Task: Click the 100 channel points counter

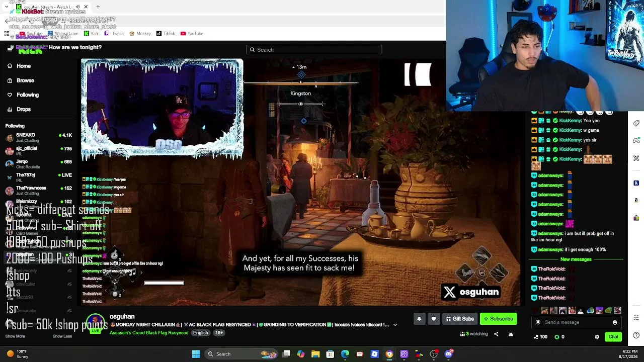Action: 540,337
